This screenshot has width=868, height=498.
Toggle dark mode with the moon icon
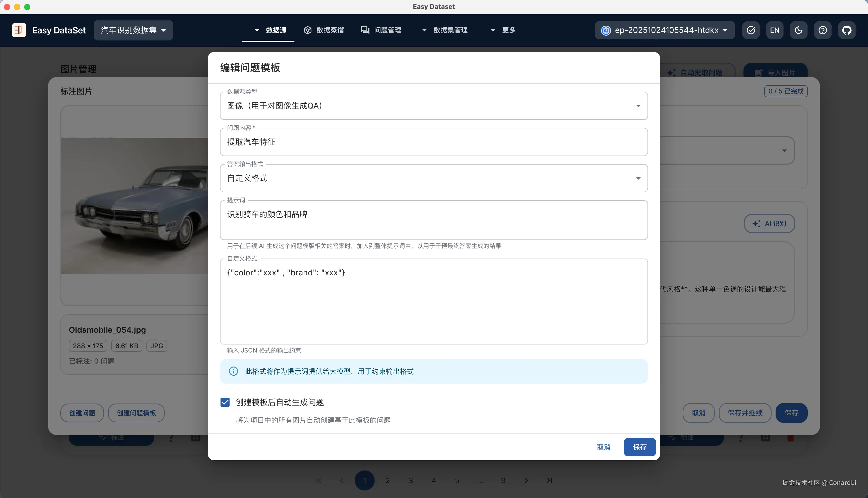tap(799, 30)
